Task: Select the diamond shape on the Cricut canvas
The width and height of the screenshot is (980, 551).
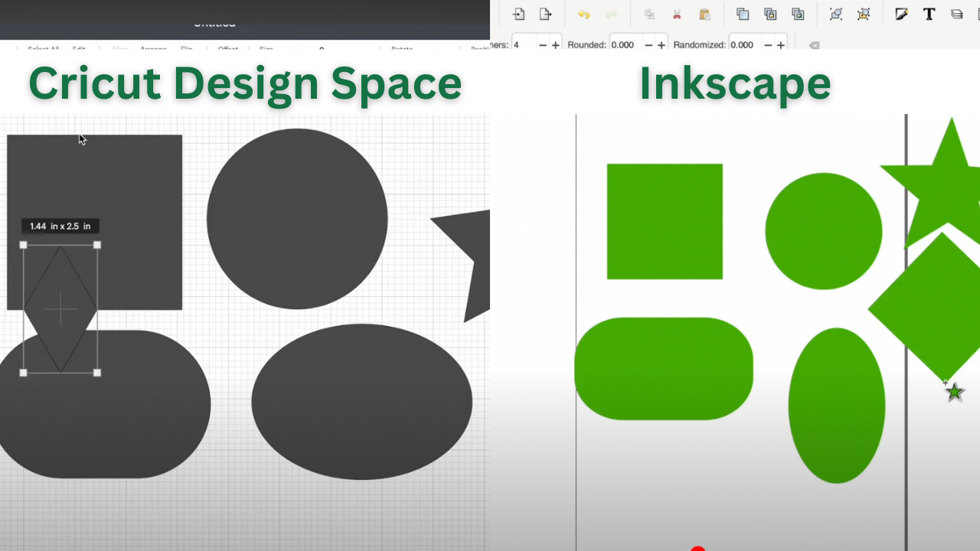Action: (61, 308)
